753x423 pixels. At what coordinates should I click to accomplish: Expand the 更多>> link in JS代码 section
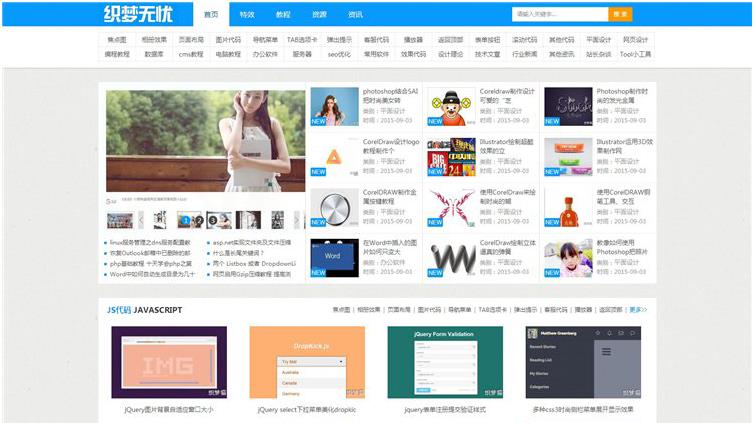[x=637, y=310]
